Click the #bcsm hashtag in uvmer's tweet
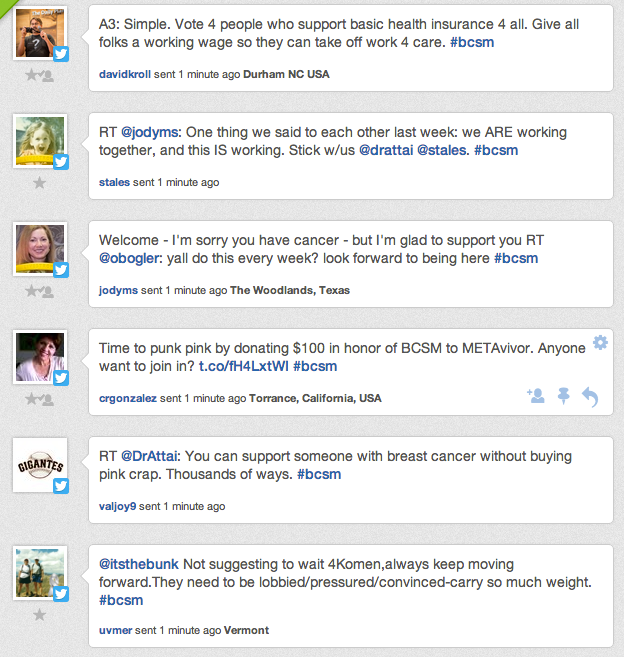This screenshot has width=624, height=657. (121, 600)
